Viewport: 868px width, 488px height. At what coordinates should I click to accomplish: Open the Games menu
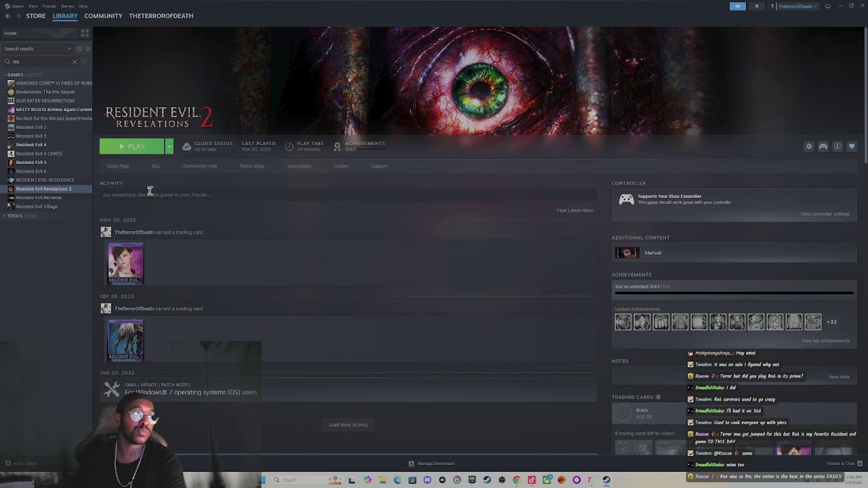67,6
